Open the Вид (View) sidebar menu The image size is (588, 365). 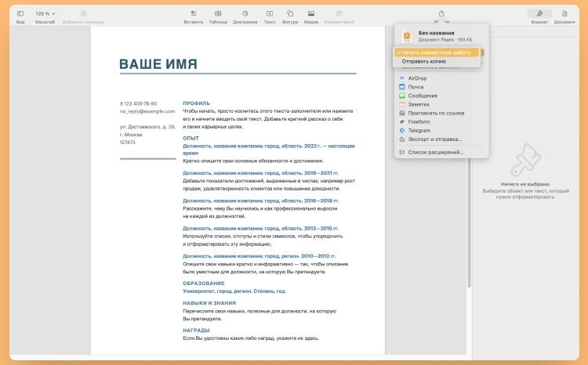pyautogui.click(x=20, y=14)
